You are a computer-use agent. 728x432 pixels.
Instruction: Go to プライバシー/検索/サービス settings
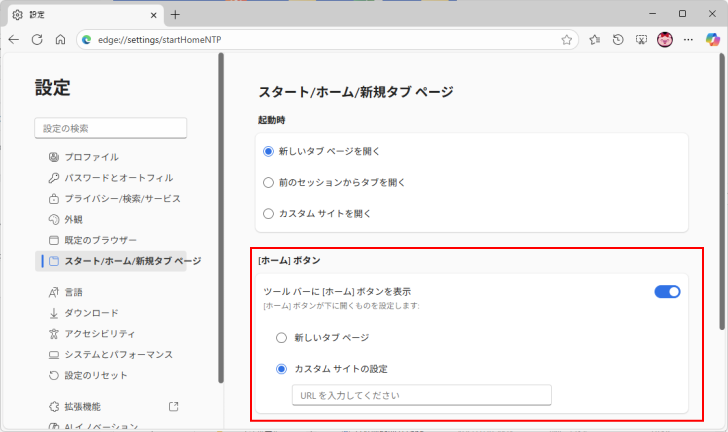[122, 198]
